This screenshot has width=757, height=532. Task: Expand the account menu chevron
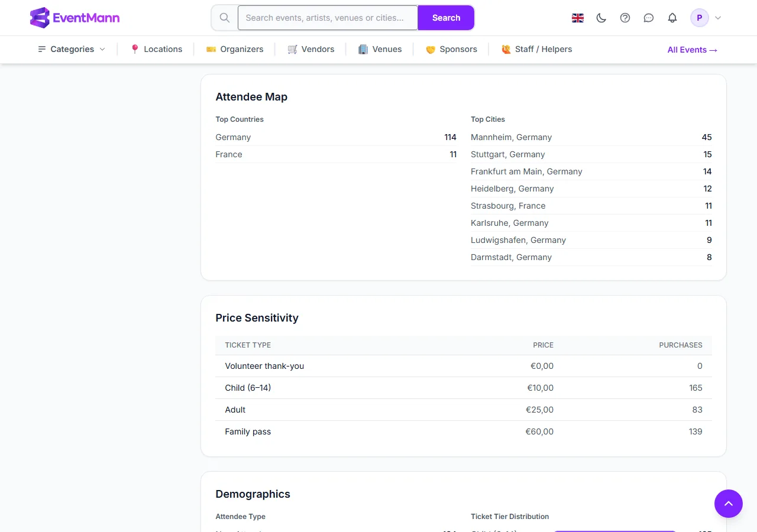coord(718,18)
